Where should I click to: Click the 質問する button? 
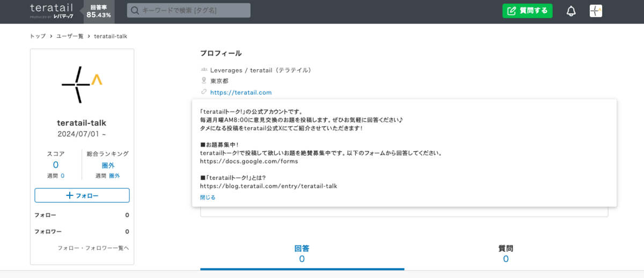point(528,11)
